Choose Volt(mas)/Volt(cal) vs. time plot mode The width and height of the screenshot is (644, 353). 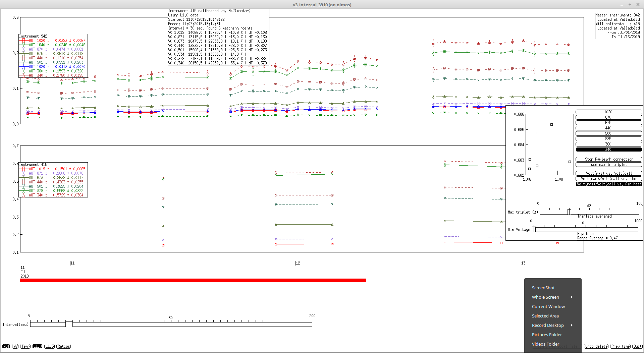[x=609, y=179]
